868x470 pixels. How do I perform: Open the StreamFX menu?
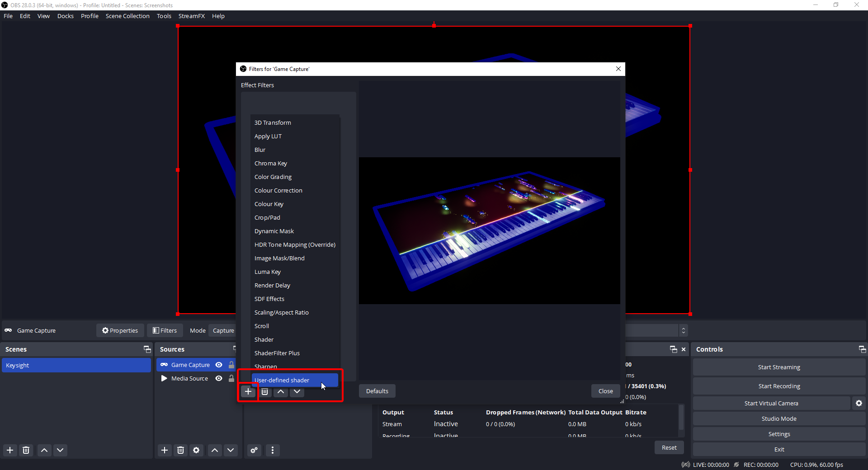pos(192,16)
